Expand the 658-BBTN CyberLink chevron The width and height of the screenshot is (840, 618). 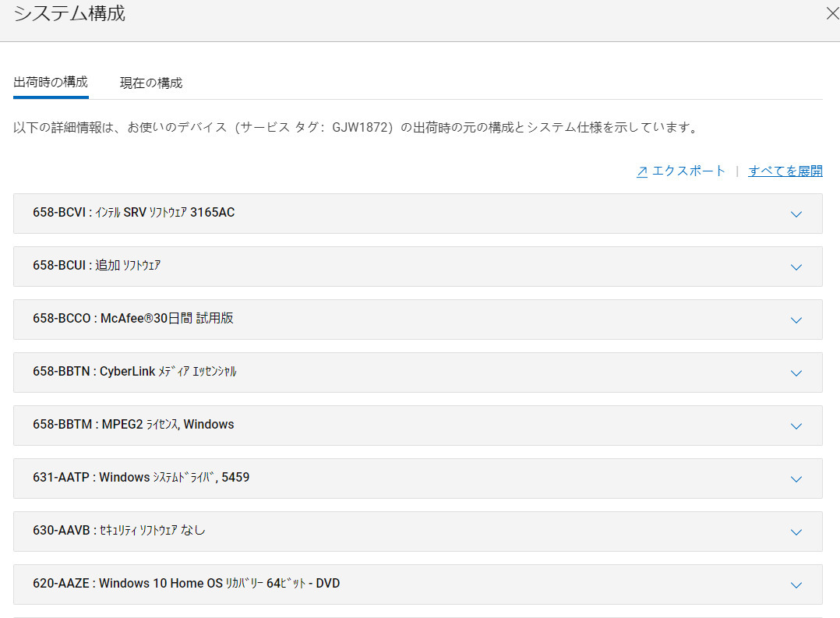click(796, 373)
